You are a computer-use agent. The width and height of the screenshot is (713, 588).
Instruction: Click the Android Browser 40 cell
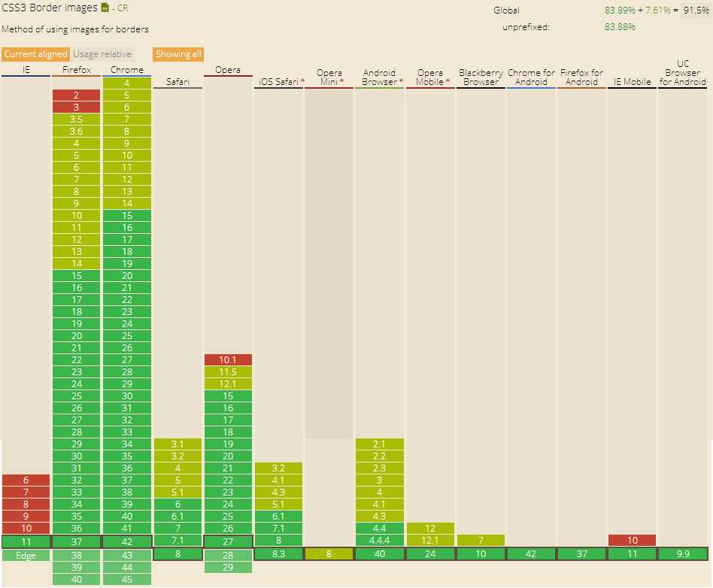click(379, 554)
